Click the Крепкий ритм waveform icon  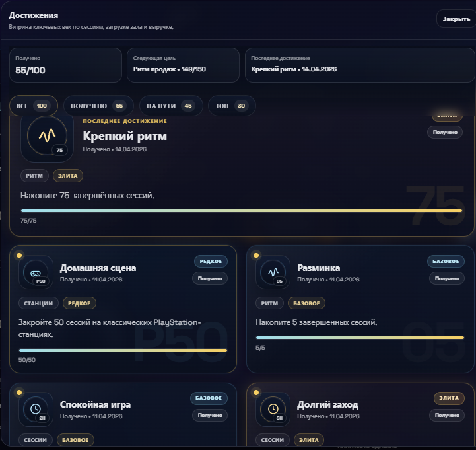[47, 135]
